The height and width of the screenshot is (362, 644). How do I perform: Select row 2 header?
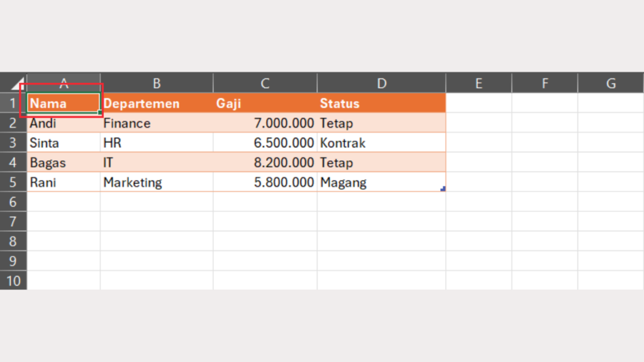[13, 123]
